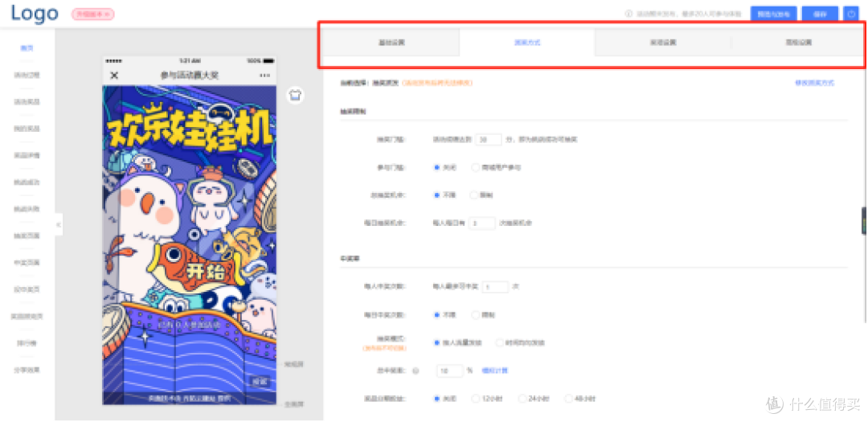Choose the 12小时 staged release radio

475,399
